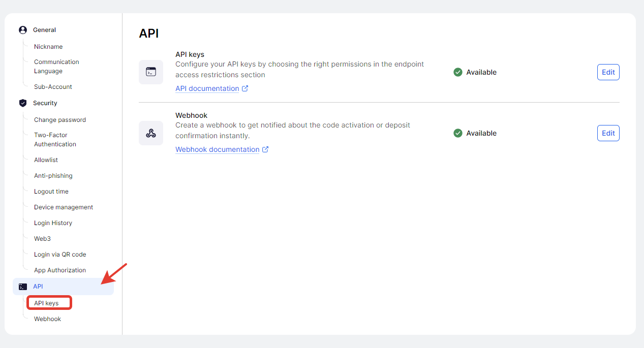Go to Webhook in sidebar menu
Image resolution: width=644 pixels, height=348 pixels.
tap(47, 319)
